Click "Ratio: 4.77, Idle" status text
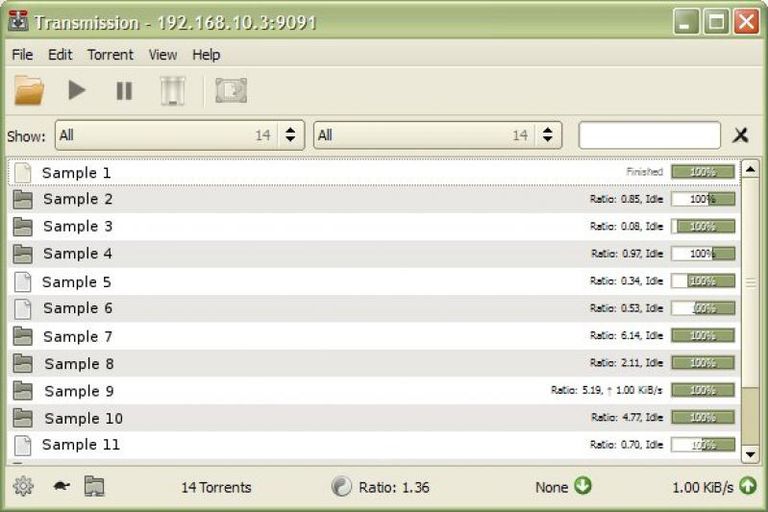The height and width of the screenshot is (512, 768). (x=627, y=417)
